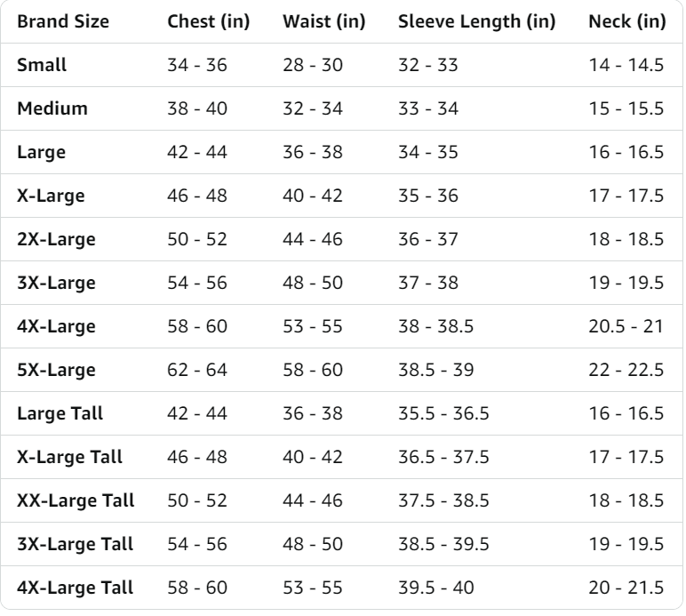Select the X-Large Tall row label
Screen dimensions: 686x616
coord(69,458)
